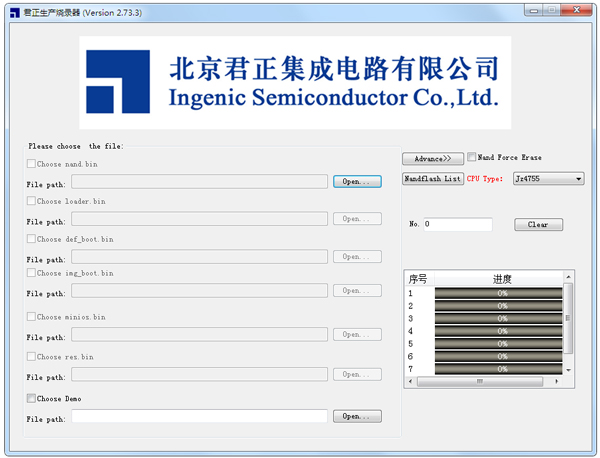Click Open for the img_boot.bin file

tap(357, 291)
